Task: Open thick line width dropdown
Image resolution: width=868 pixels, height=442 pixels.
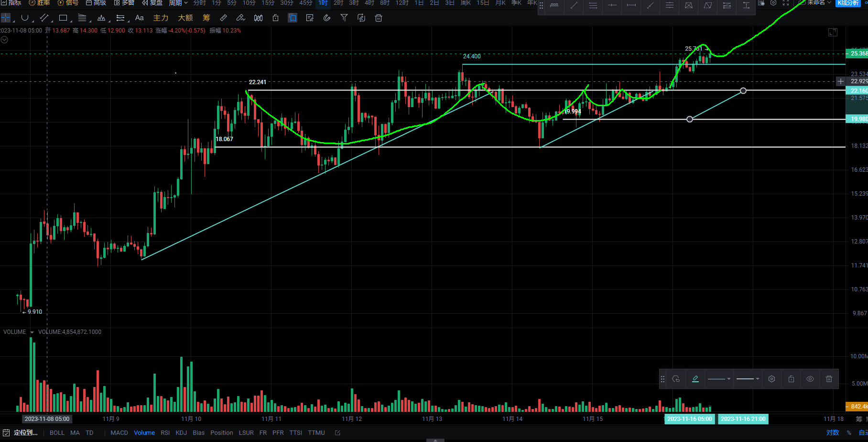Action: [748, 379]
